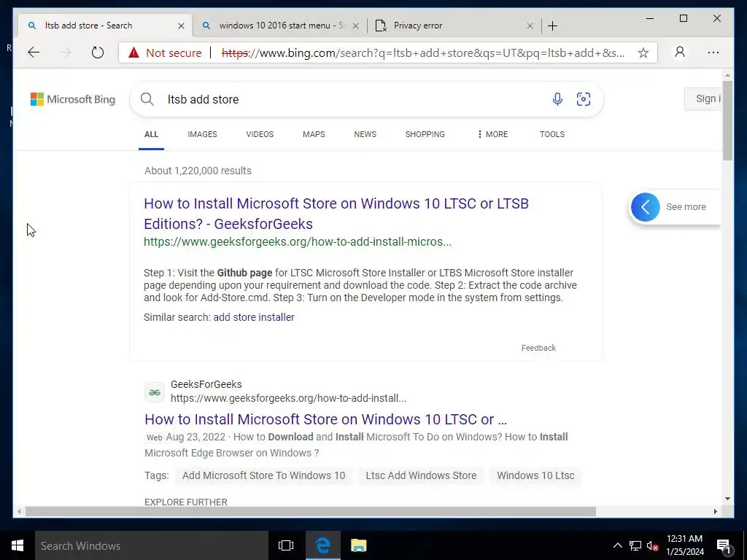
Task: Close the Privacy error tab
Action: pyautogui.click(x=530, y=26)
